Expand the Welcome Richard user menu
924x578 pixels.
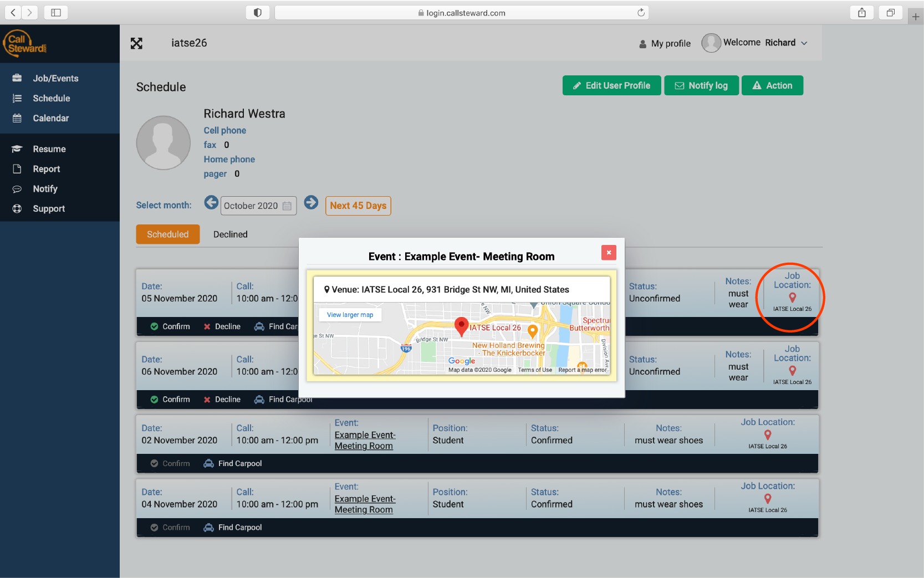(804, 43)
